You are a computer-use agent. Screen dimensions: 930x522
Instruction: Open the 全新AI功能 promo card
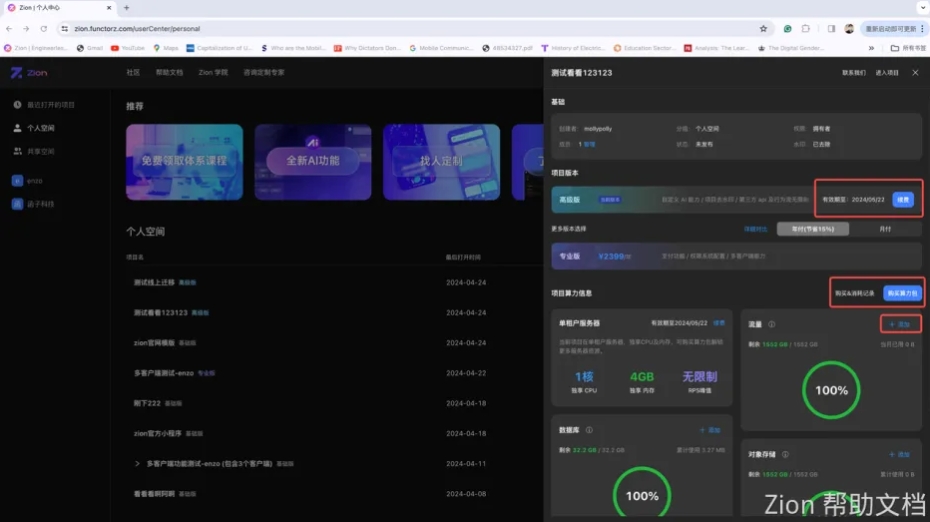point(313,161)
